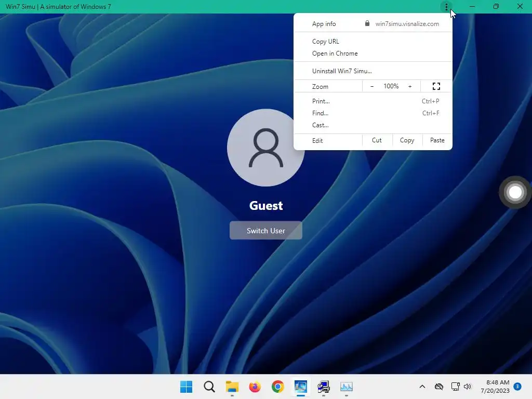Restore down the Win7 Simu window
The image size is (532, 399).
(496, 7)
